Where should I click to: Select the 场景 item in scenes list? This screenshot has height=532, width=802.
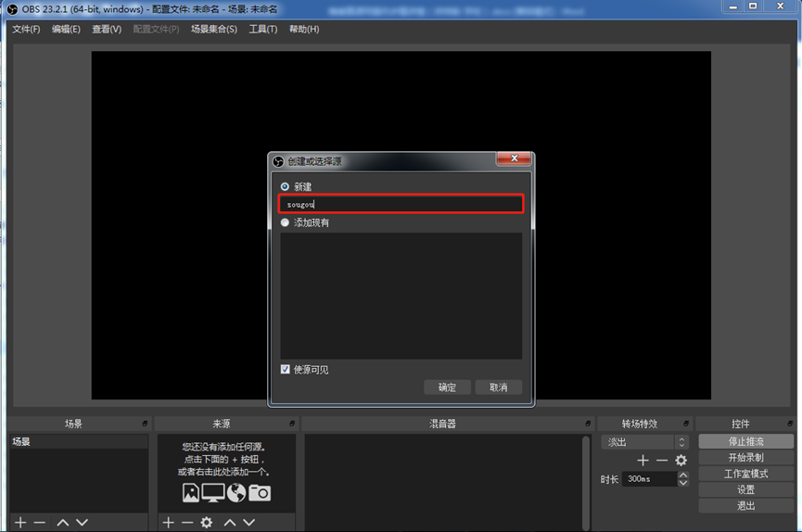tap(79, 441)
